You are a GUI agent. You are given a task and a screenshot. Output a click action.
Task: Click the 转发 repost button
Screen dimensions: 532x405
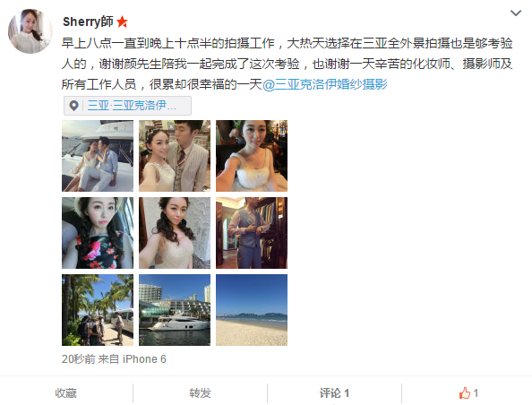click(x=201, y=393)
